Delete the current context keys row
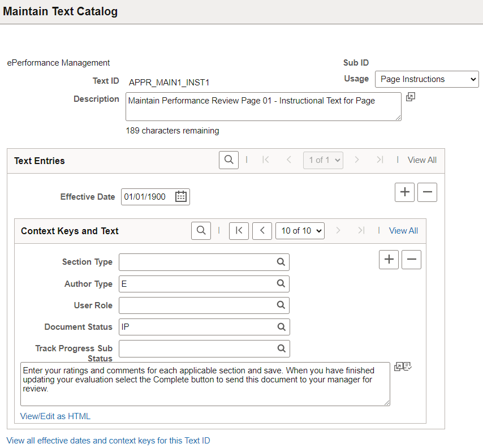The width and height of the screenshot is (483, 448). 412,259
